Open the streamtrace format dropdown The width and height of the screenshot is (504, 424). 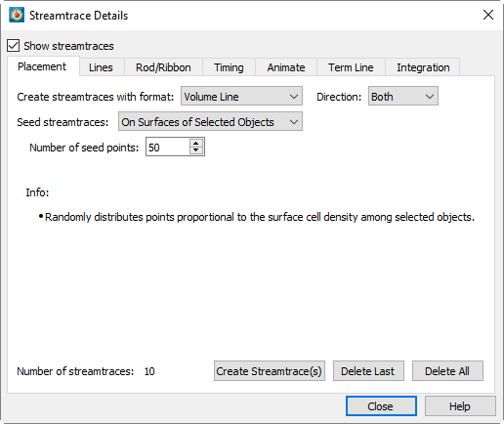click(241, 97)
